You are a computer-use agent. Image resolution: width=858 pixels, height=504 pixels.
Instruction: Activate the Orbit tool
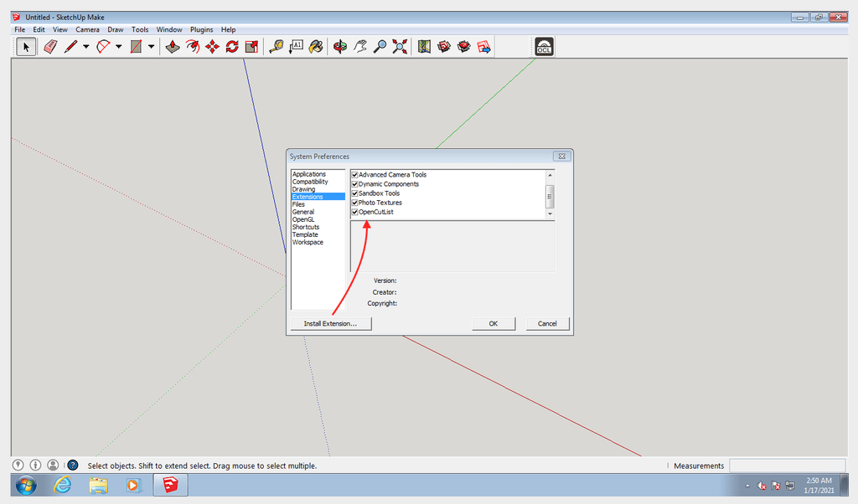(340, 47)
